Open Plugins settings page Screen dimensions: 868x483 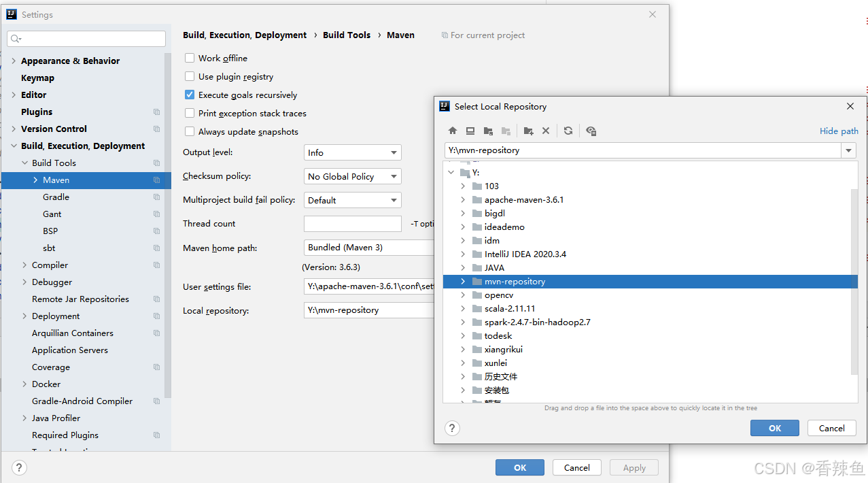click(37, 112)
